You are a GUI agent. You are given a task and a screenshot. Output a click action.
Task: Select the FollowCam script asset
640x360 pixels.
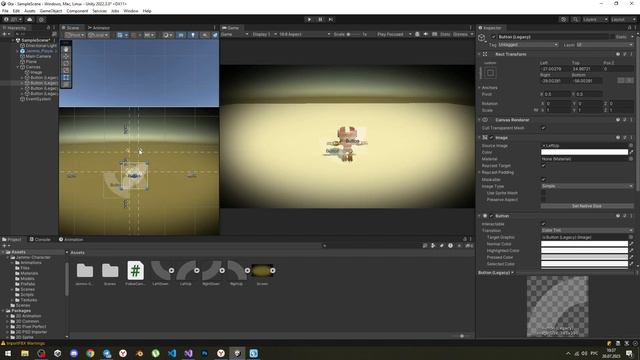tap(136, 273)
